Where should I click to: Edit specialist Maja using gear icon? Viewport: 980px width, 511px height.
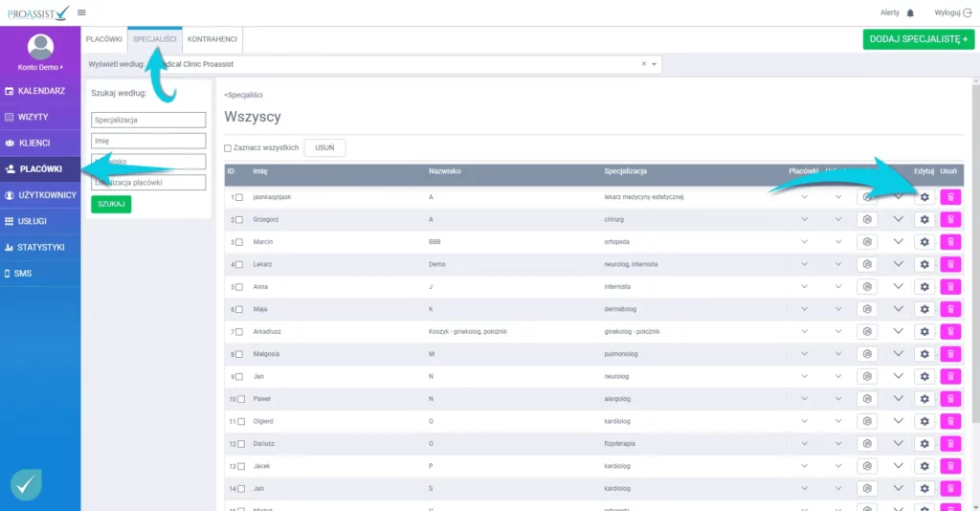pos(924,308)
